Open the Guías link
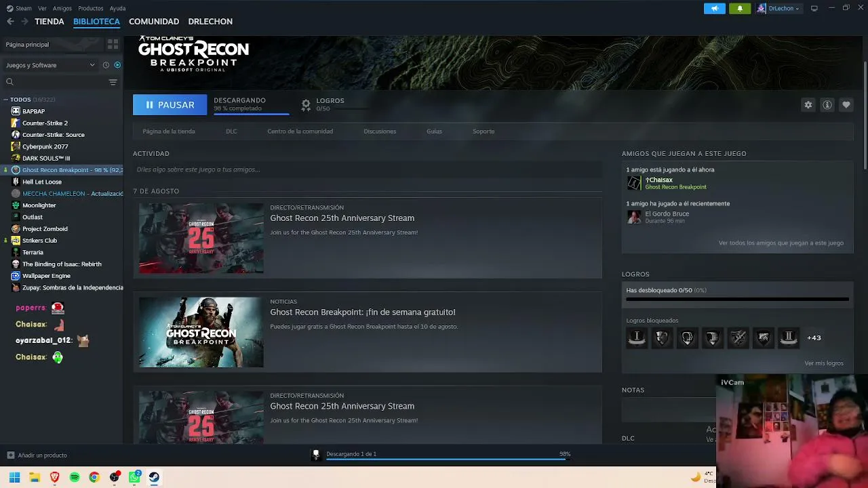Image resolution: width=868 pixels, height=488 pixels. point(434,131)
